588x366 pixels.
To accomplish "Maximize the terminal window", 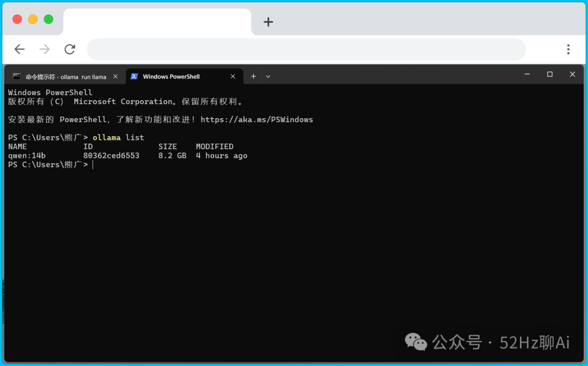I will 550,74.
